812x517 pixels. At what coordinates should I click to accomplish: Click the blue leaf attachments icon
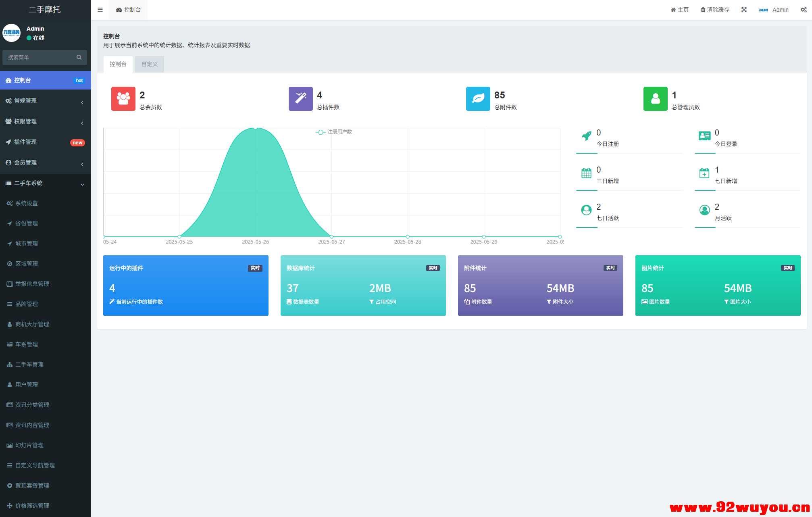point(478,99)
